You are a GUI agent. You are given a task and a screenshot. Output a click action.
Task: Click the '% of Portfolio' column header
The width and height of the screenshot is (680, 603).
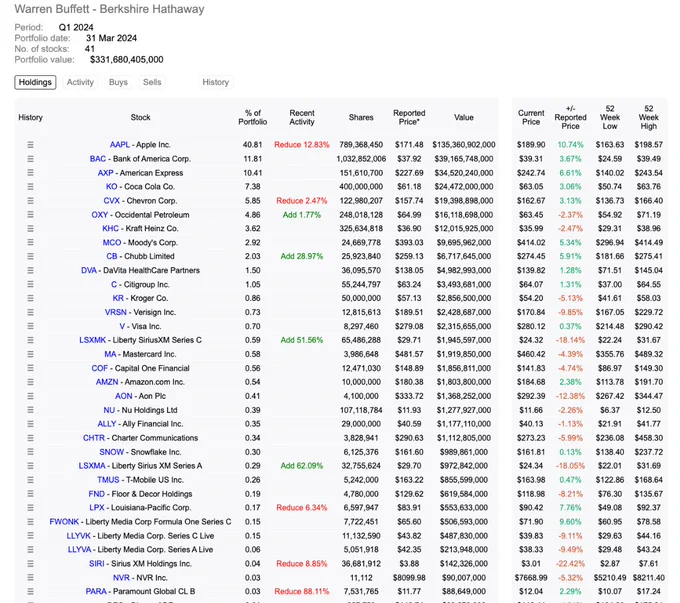[253, 118]
